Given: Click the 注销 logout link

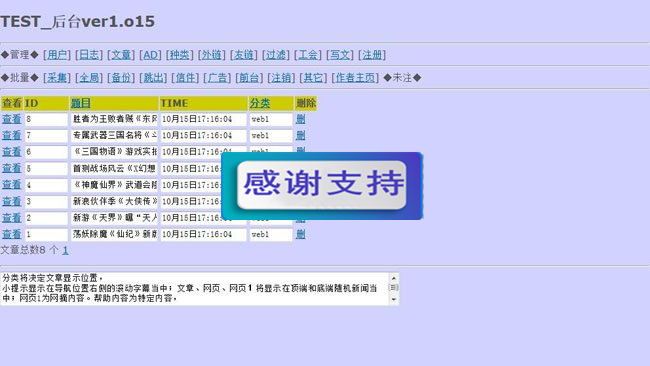Looking at the screenshot, I should (281, 78).
